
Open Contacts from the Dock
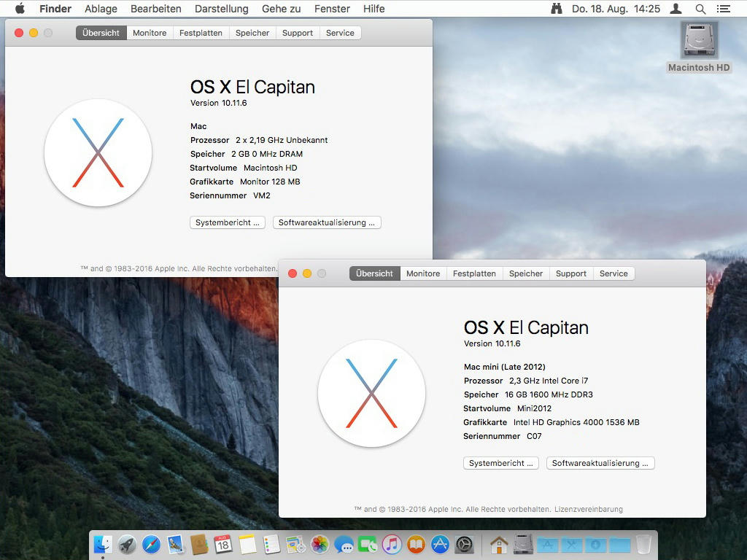[199, 544]
